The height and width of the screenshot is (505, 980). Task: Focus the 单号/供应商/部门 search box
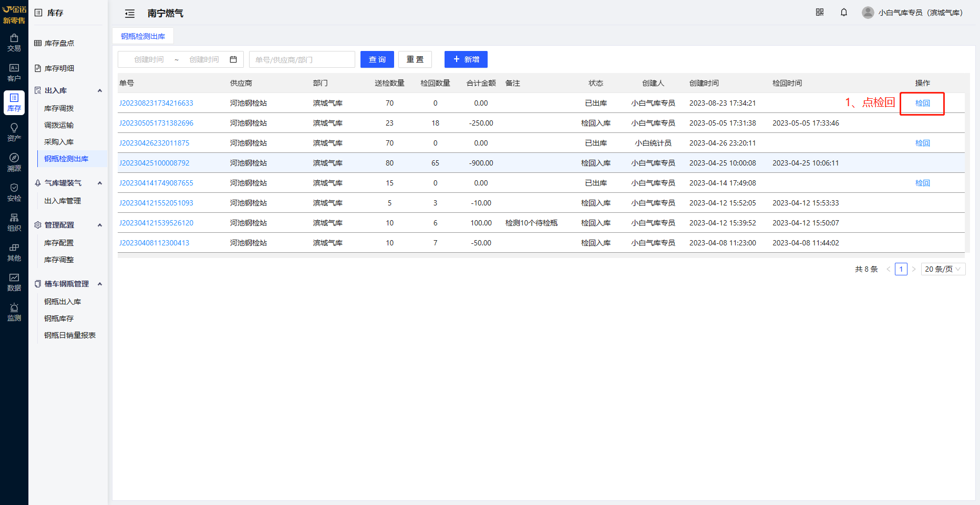pos(302,59)
